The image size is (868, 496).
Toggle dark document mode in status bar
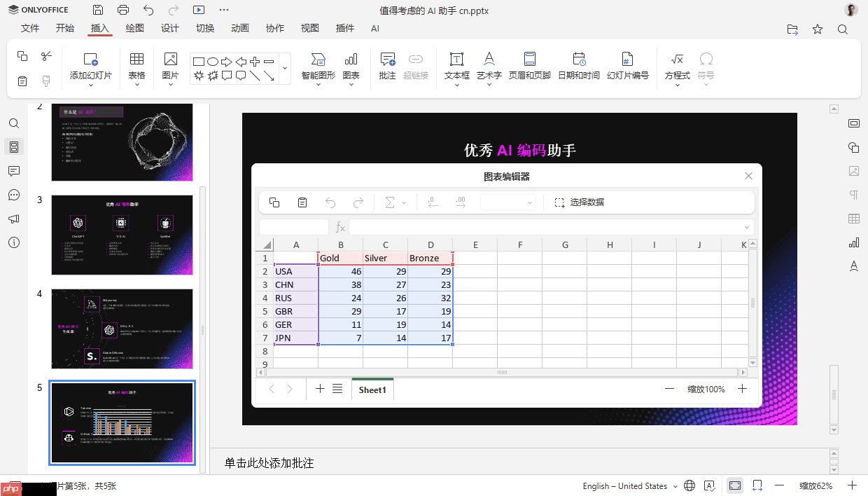[x=734, y=485]
